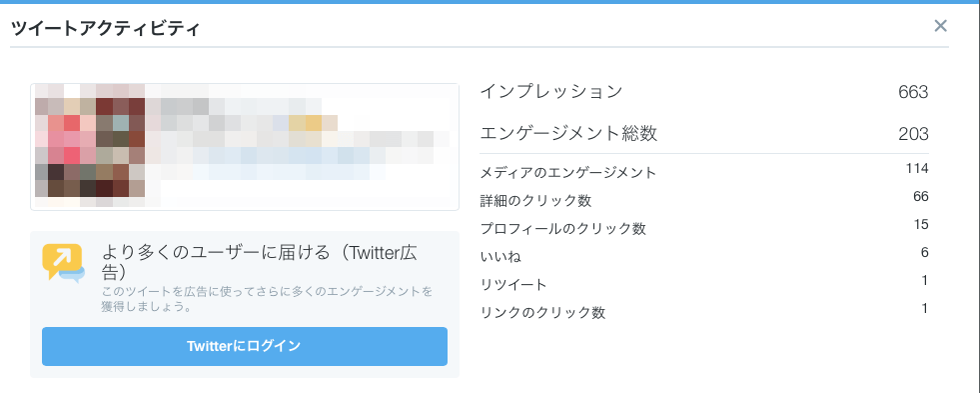Screen dimensions: 980x393
Task: Click the 15 profile clicks value
Action: click(x=921, y=224)
